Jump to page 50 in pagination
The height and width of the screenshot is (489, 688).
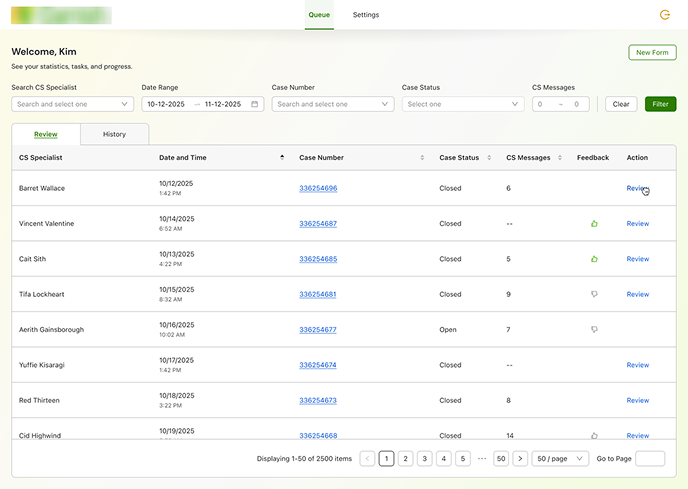pos(501,458)
